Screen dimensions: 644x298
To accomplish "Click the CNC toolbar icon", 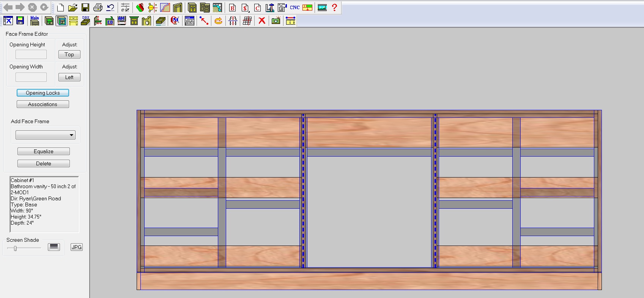I will 294,8.
